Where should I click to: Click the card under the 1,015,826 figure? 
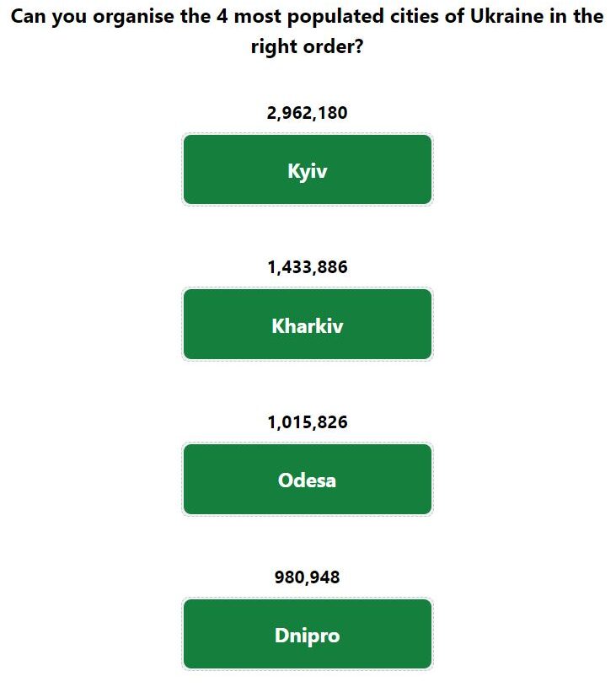coord(308,480)
